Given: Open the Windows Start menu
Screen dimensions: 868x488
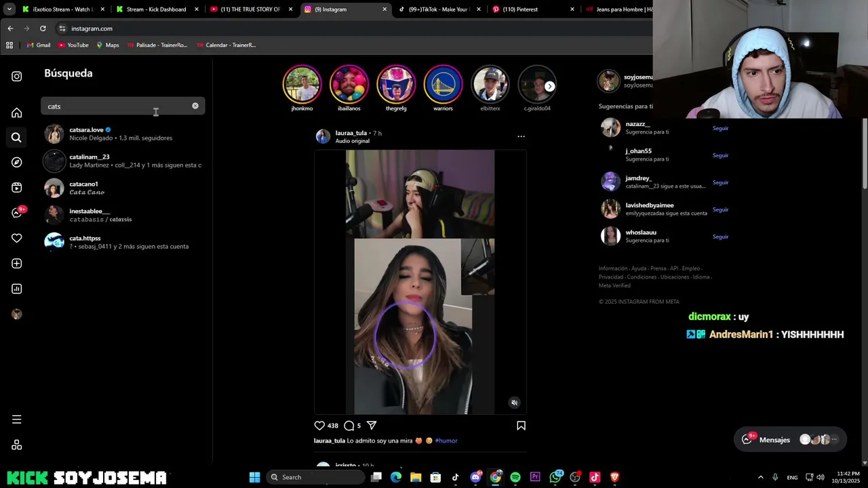Looking at the screenshot, I should (254, 477).
